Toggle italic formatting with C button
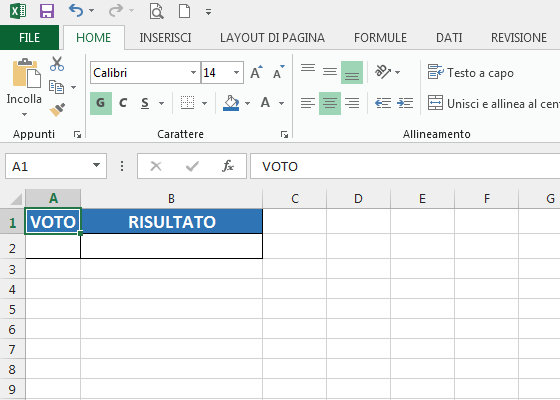Image resolution: width=560 pixels, height=400 pixels. 123,103
